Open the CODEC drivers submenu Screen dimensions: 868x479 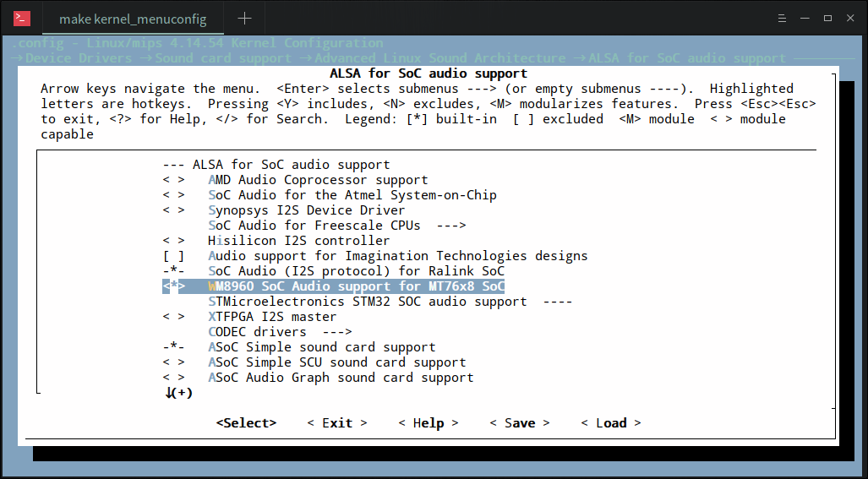tap(280, 332)
